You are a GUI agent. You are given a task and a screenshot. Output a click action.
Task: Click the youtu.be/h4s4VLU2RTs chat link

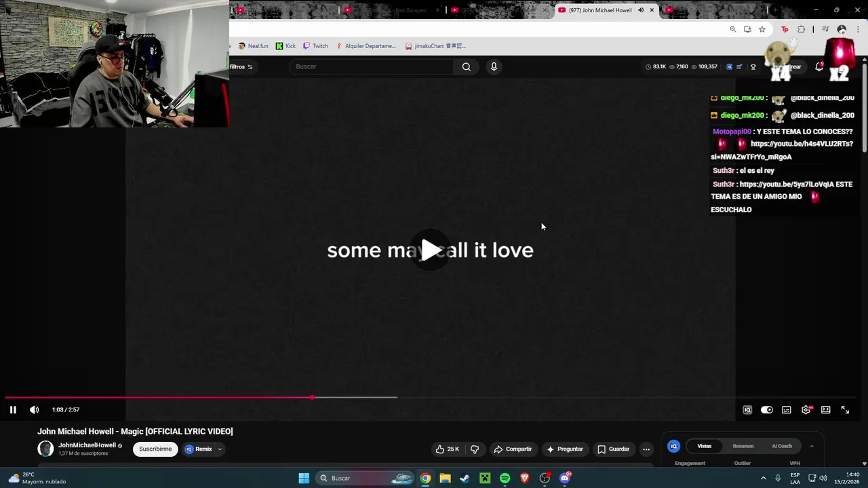click(802, 144)
